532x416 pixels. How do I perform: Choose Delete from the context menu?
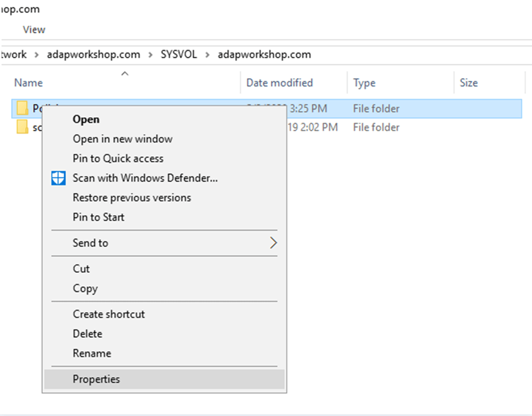[x=87, y=334]
